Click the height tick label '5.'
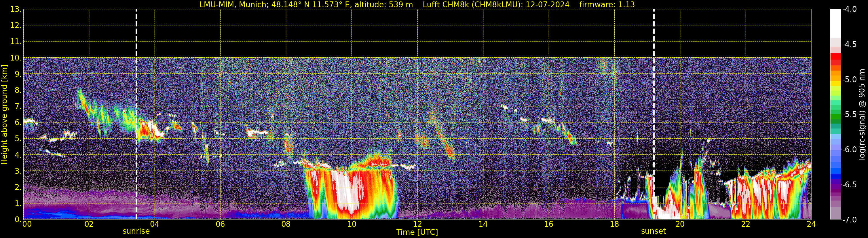 pyautogui.click(x=18, y=139)
